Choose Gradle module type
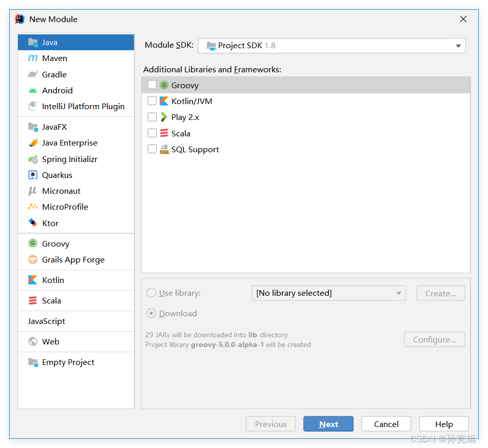The height and width of the screenshot is (448, 488). coord(76,74)
